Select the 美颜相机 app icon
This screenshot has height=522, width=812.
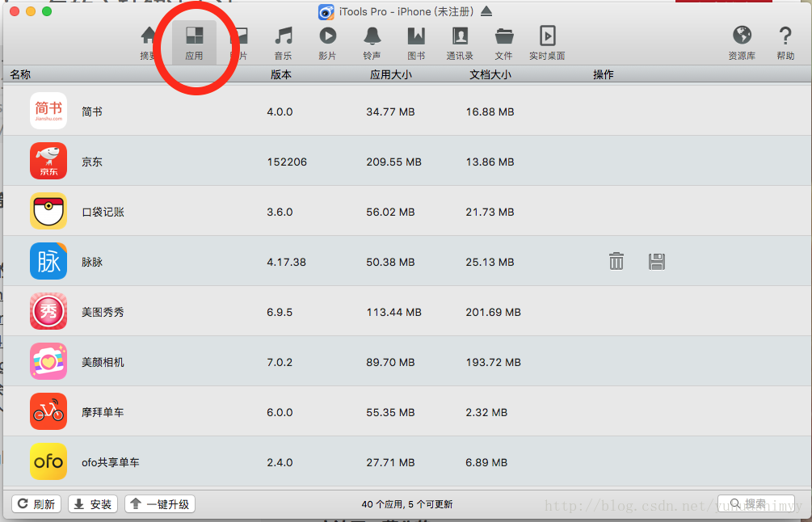tap(48, 361)
